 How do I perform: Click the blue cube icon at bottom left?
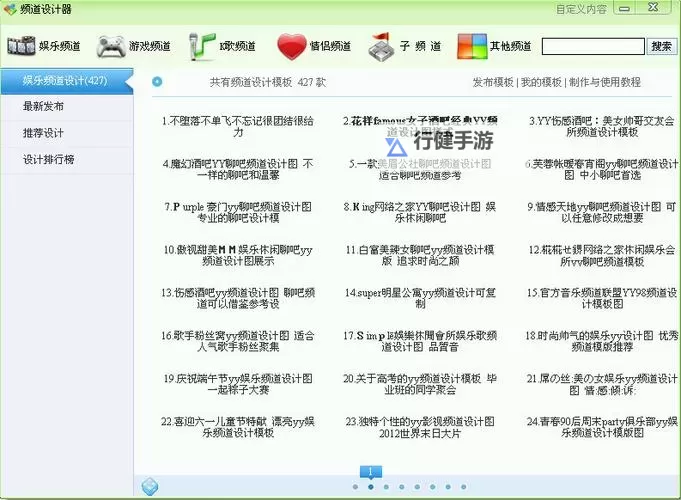150,487
